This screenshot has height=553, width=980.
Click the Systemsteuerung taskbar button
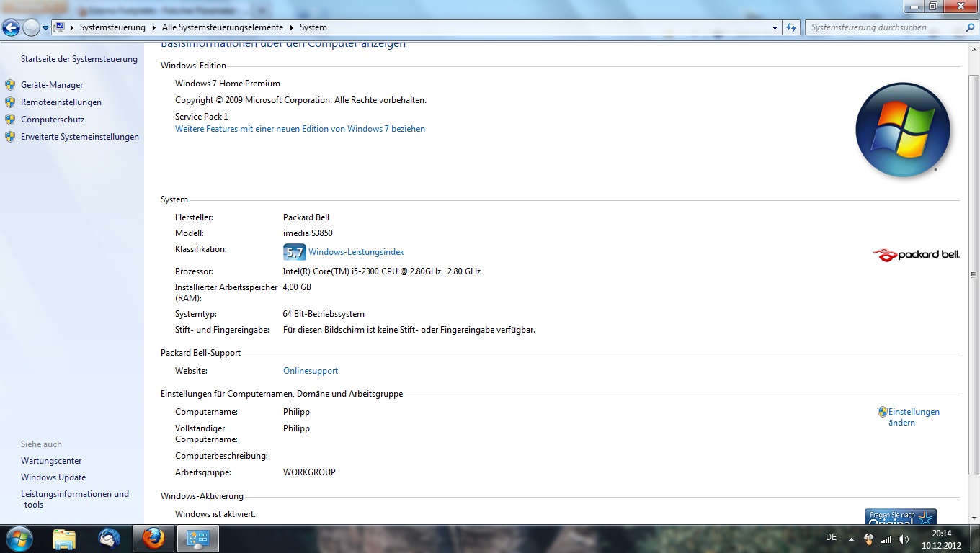click(197, 539)
